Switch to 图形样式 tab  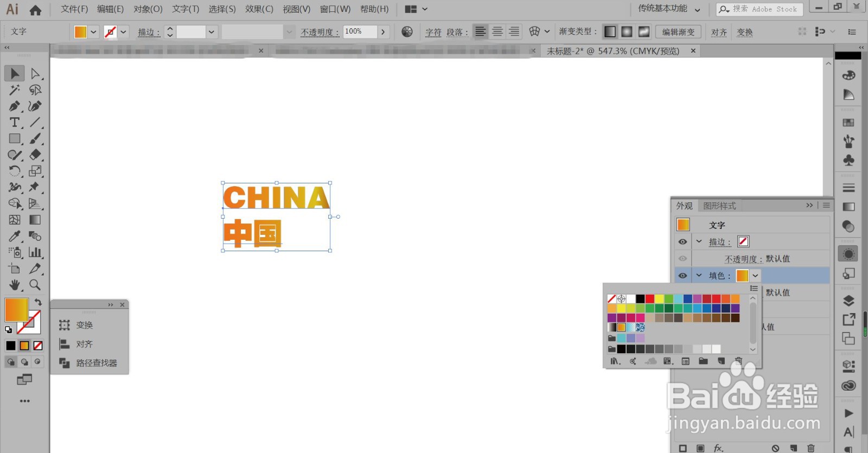pos(719,206)
